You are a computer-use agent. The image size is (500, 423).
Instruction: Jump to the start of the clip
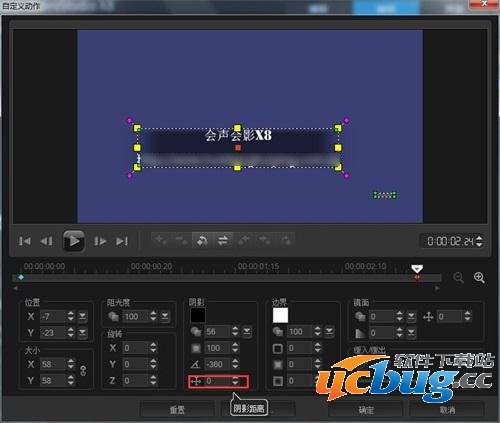pos(24,241)
